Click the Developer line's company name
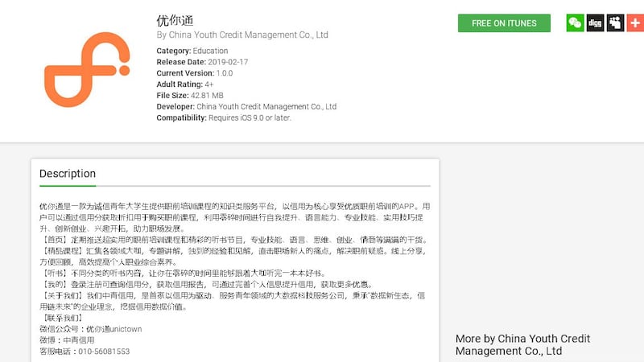 pos(266,107)
